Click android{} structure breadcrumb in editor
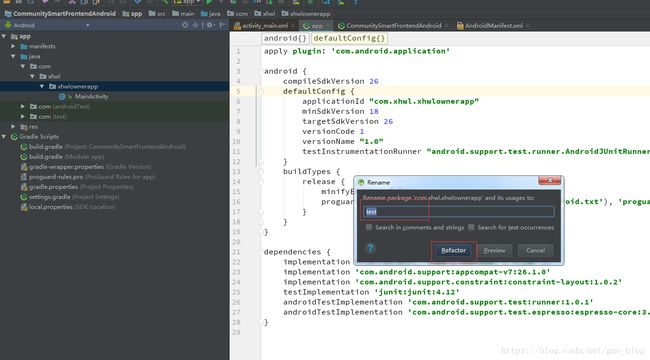650x360 pixels. pos(285,39)
